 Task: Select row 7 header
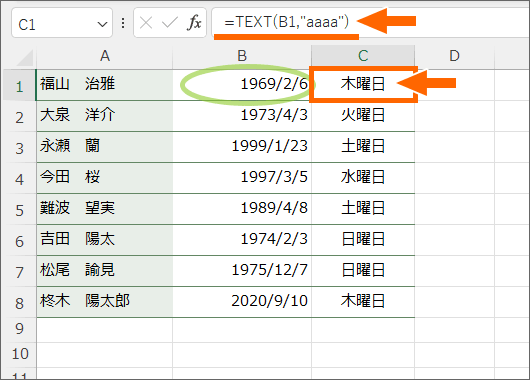point(19,271)
